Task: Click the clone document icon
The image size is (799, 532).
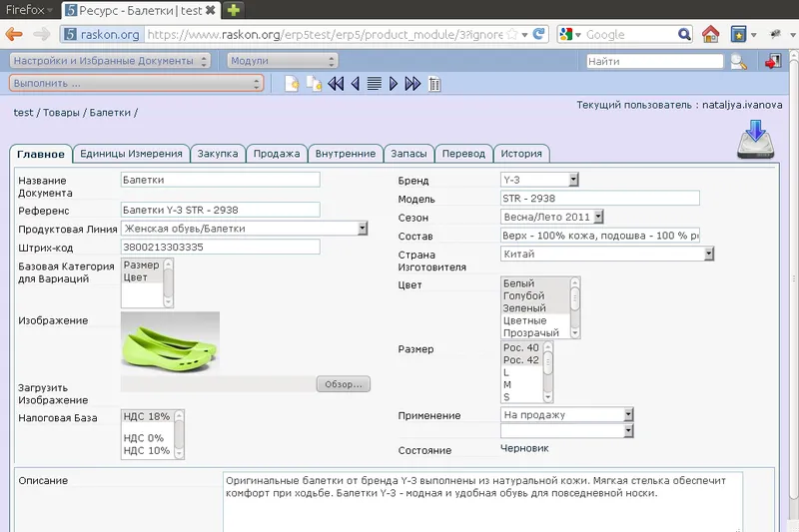Action: [x=314, y=84]
